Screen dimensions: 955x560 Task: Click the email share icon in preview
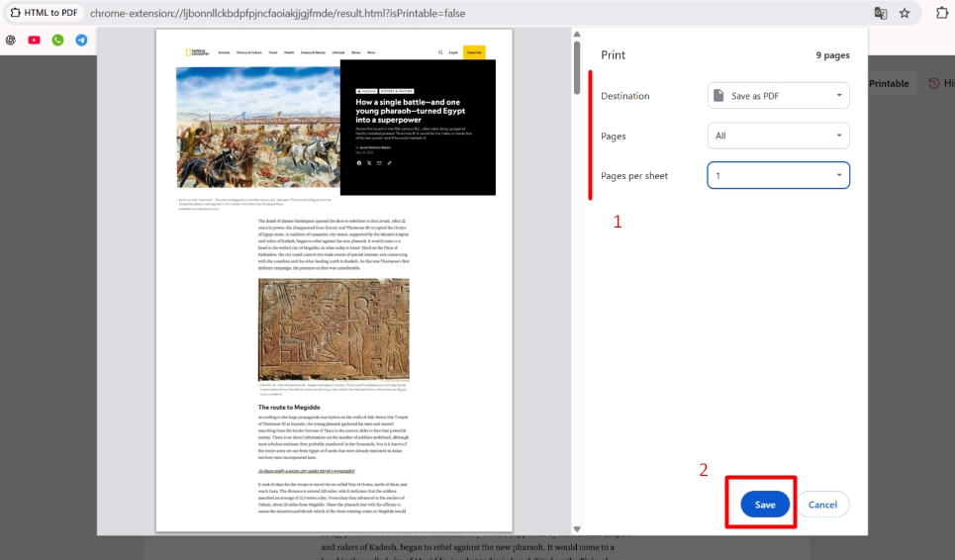tap(379, 163)
